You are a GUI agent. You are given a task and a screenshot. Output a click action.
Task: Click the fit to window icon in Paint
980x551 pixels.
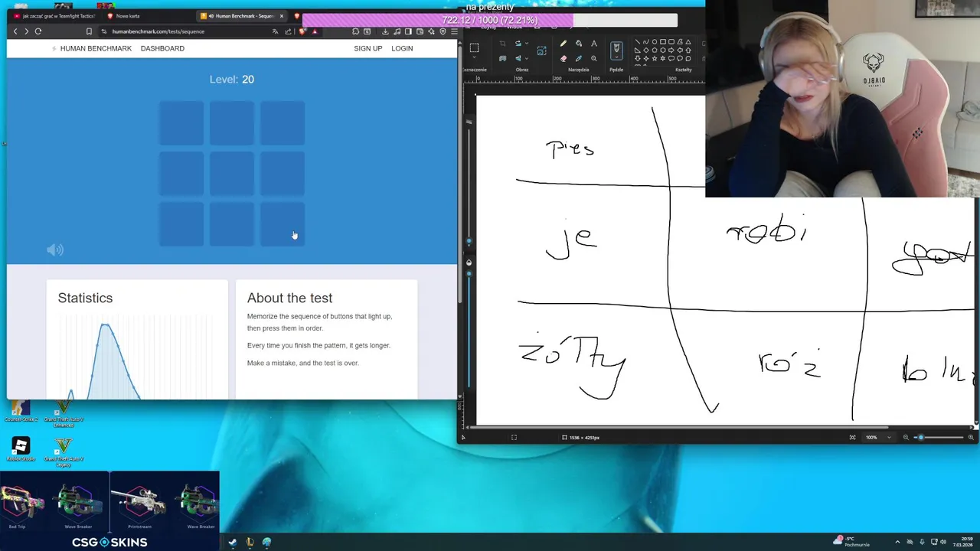(852, 437)
